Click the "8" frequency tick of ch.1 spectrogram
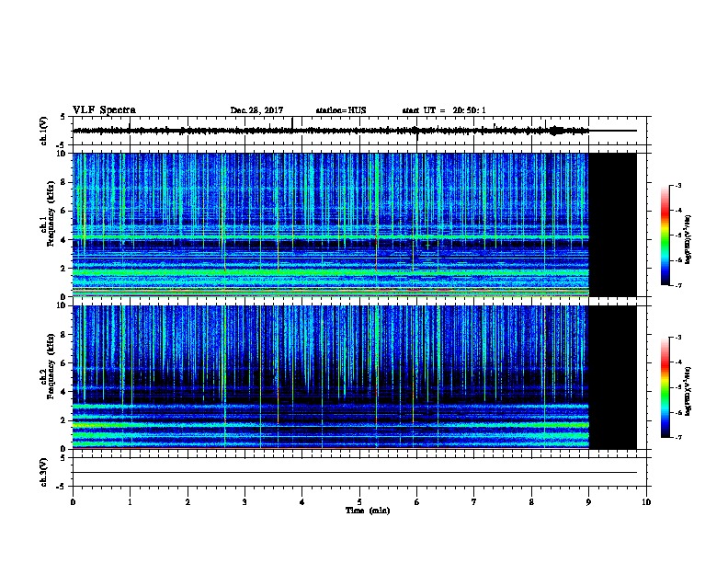Viewport: 728px width, 563px height. pyautogui.click(x=64, y=182)
